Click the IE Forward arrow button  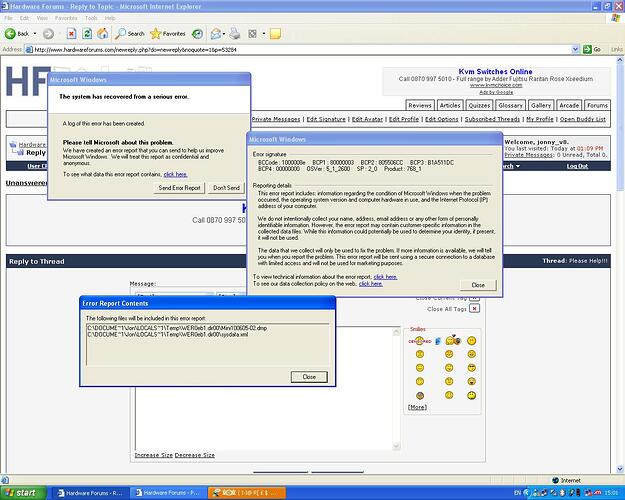48,34
